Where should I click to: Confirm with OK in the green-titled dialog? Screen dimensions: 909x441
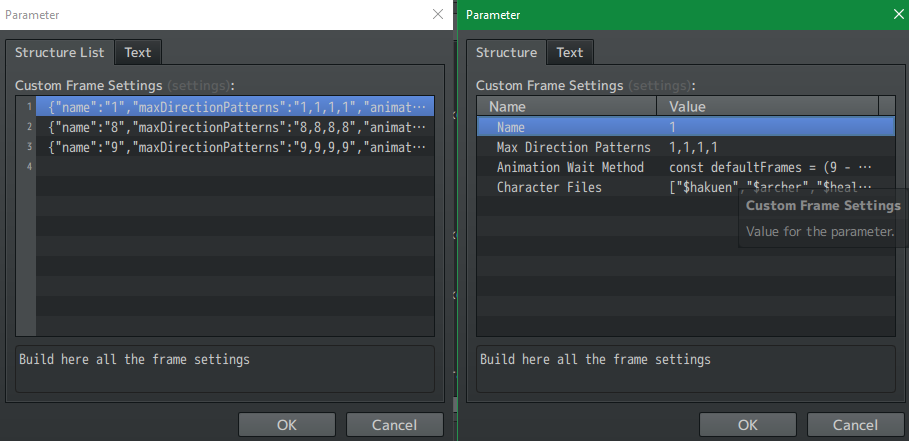[x=747, y=425]
